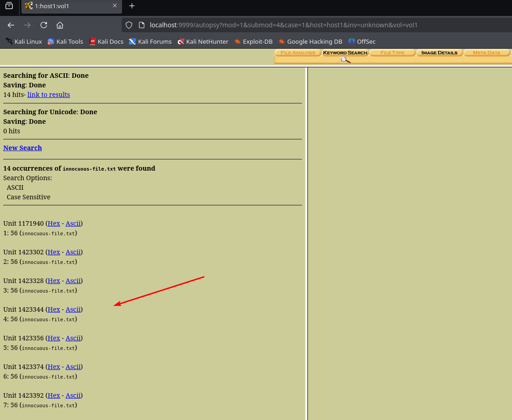
Task: View Hex for Unit 1423344
Action: pos(54,309)
